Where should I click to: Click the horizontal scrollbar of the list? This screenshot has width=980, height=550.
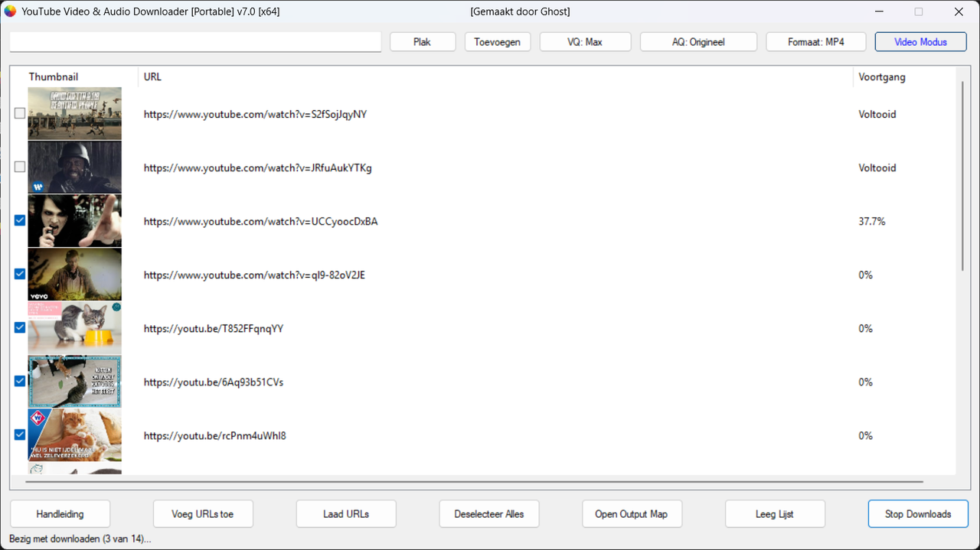[x=475, y=482]
